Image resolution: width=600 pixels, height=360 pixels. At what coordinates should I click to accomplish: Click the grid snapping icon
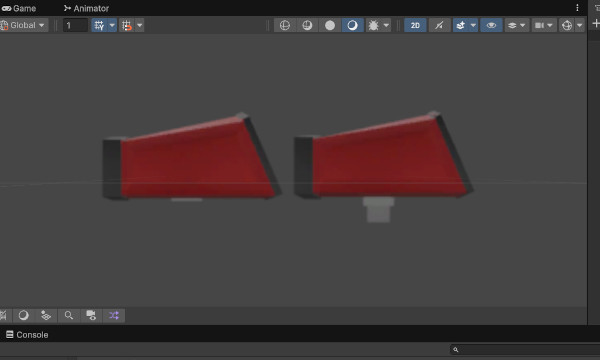[x=99, y=25]
